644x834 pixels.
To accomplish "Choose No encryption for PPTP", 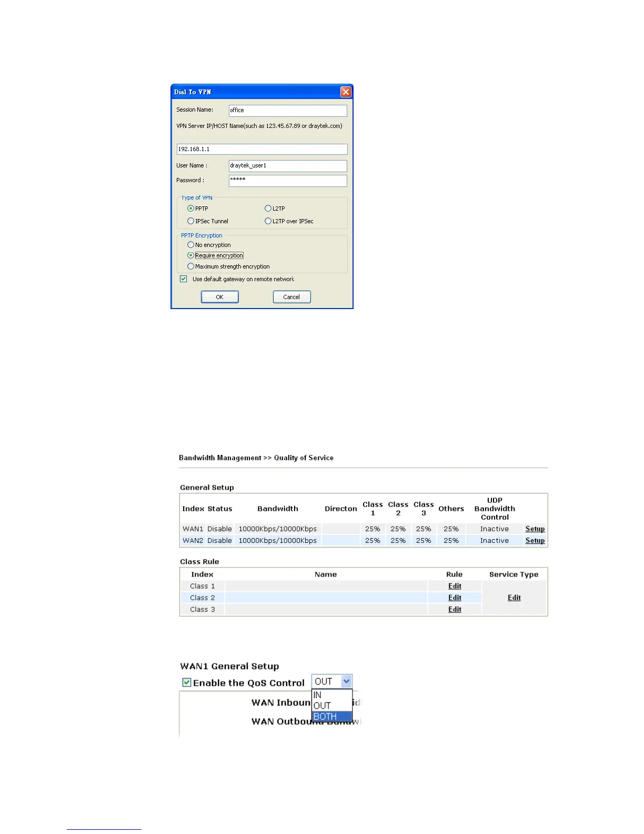I will coord(191,245).
